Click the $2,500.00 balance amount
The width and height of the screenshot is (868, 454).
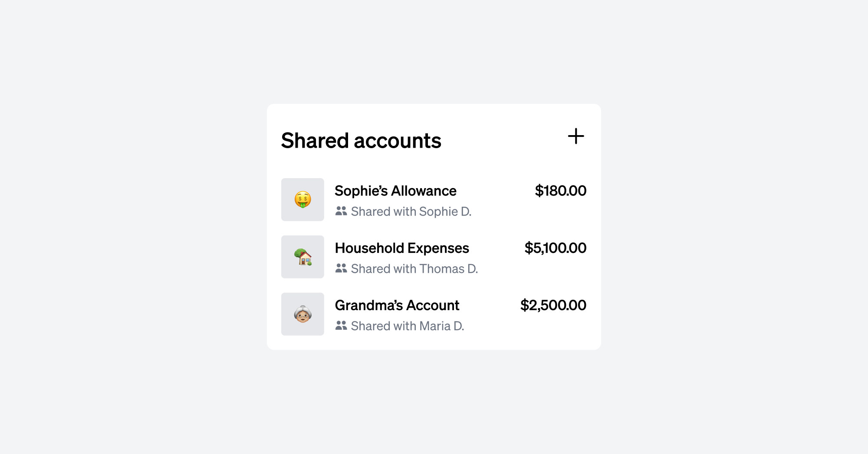[552, 305]
